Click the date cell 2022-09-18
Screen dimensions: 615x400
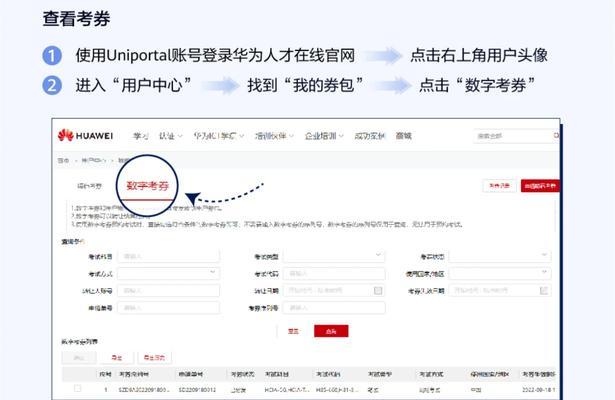[538, 390]
